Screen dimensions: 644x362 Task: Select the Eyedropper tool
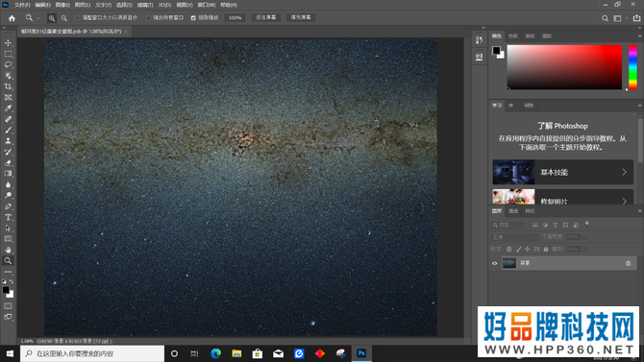point(8,109)
